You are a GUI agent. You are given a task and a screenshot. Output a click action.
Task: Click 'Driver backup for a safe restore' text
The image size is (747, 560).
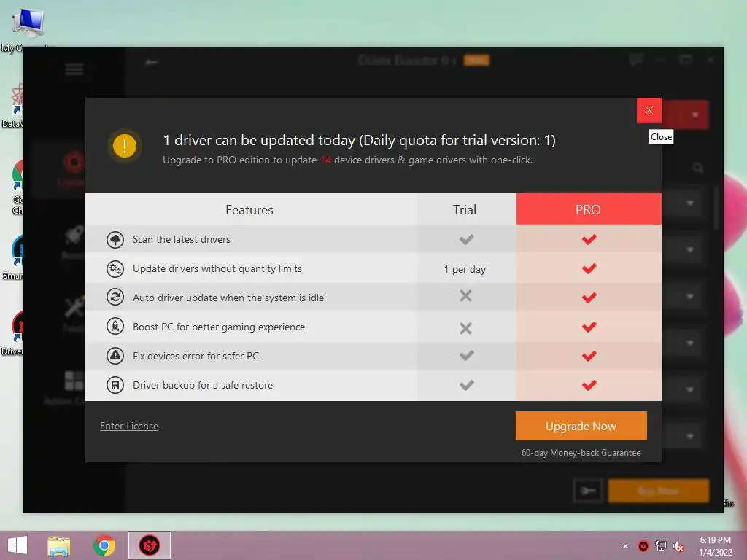[203, 385]
